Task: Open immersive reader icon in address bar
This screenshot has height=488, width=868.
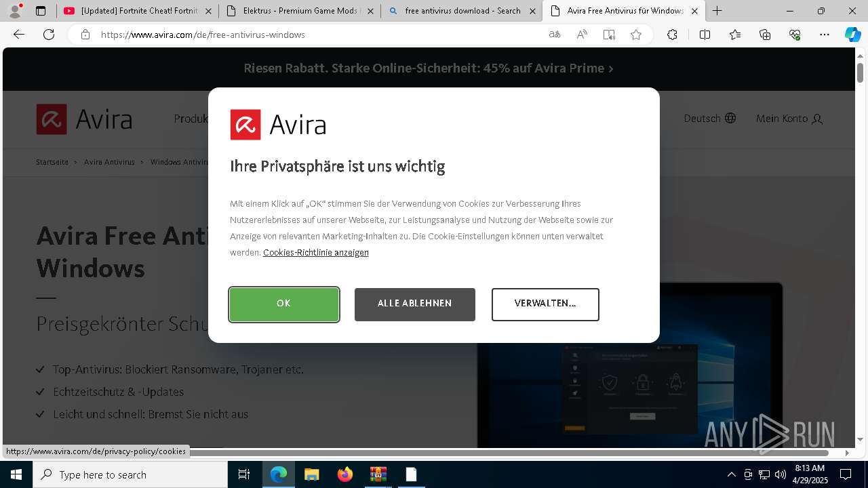Action: click(x=609, y=35)
